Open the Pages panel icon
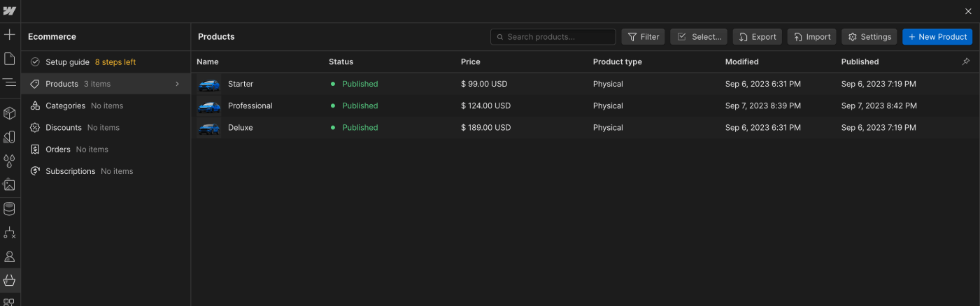 [x=10, y=59]
